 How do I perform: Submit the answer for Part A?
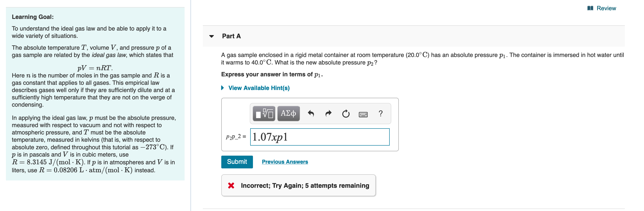pos(237,162)
